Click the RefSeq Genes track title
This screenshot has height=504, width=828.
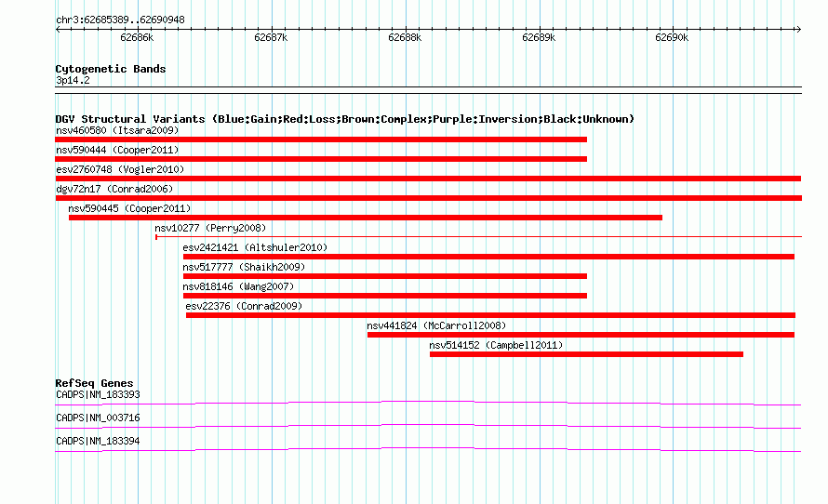94,384
